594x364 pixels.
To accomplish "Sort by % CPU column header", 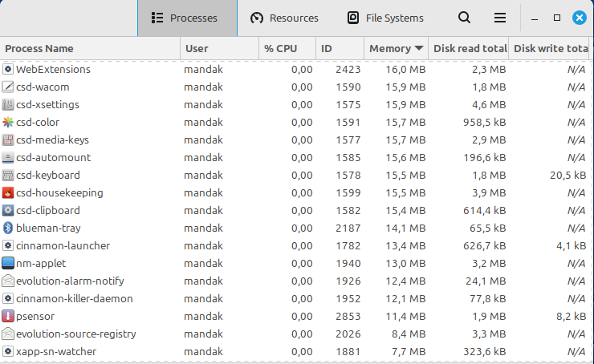I will point(287,48).
